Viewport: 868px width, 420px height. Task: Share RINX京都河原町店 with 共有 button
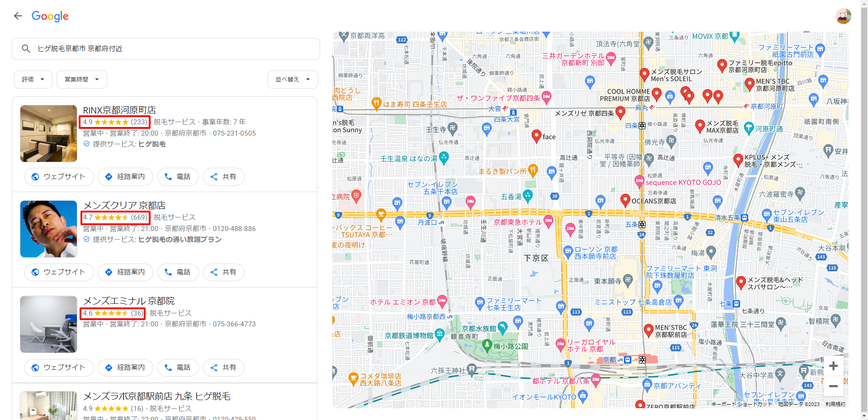223,176
